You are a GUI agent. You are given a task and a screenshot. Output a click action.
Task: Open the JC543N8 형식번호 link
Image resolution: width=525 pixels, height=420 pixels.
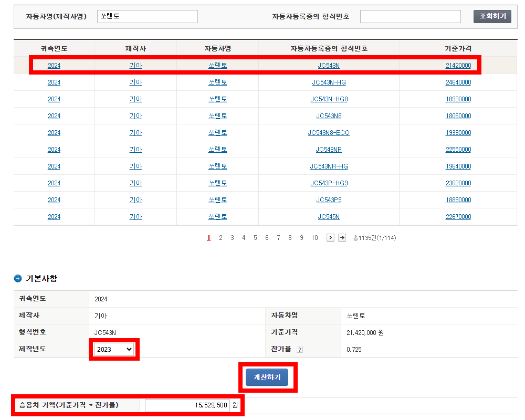click(x=329, y=116)
